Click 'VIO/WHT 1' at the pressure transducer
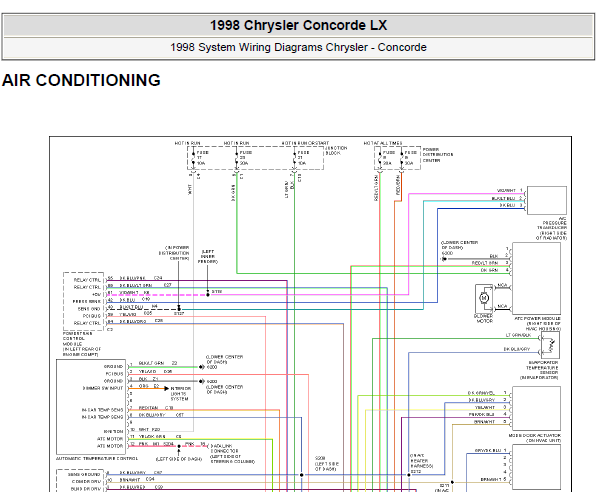 [510, 190]
